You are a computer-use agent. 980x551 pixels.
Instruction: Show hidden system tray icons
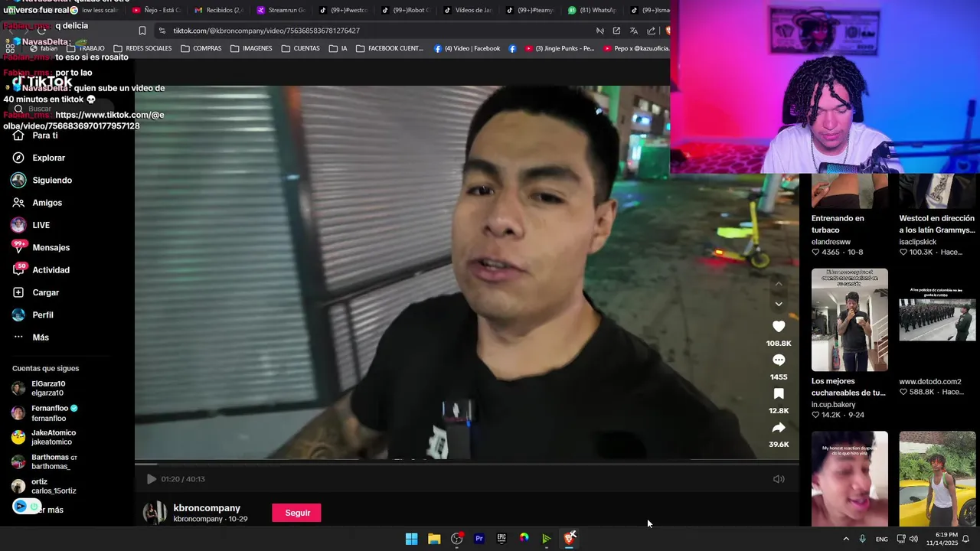[846, 539]
